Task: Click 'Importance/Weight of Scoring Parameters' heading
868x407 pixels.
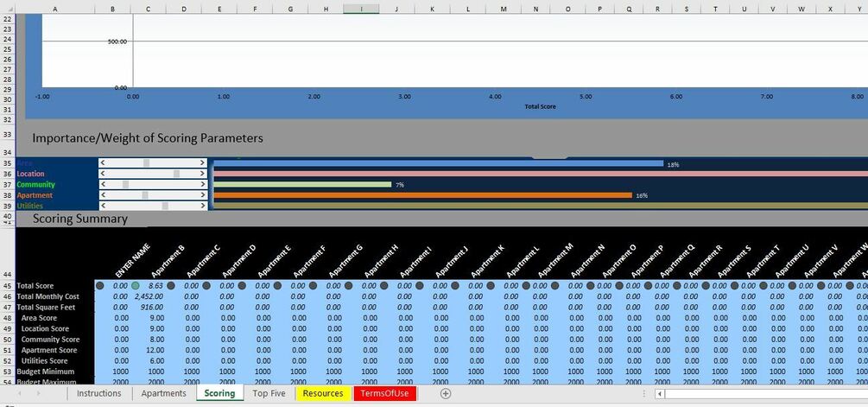Action: point(148,138)
